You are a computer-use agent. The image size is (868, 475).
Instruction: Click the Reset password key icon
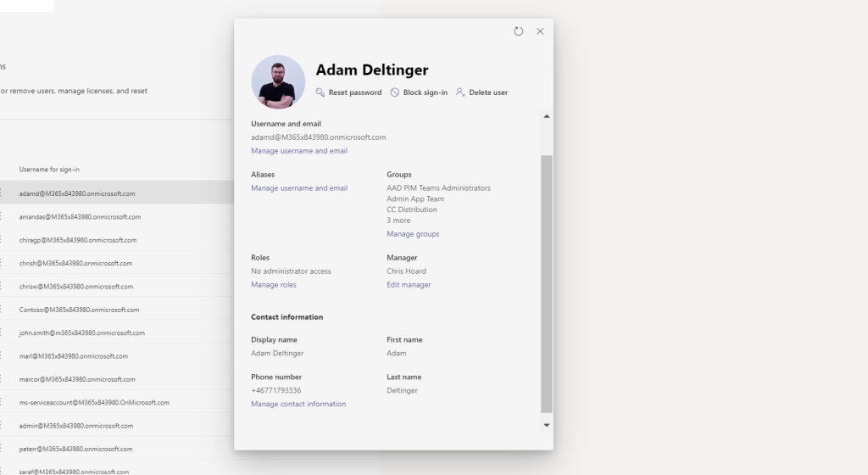click(x=320, y=92)
